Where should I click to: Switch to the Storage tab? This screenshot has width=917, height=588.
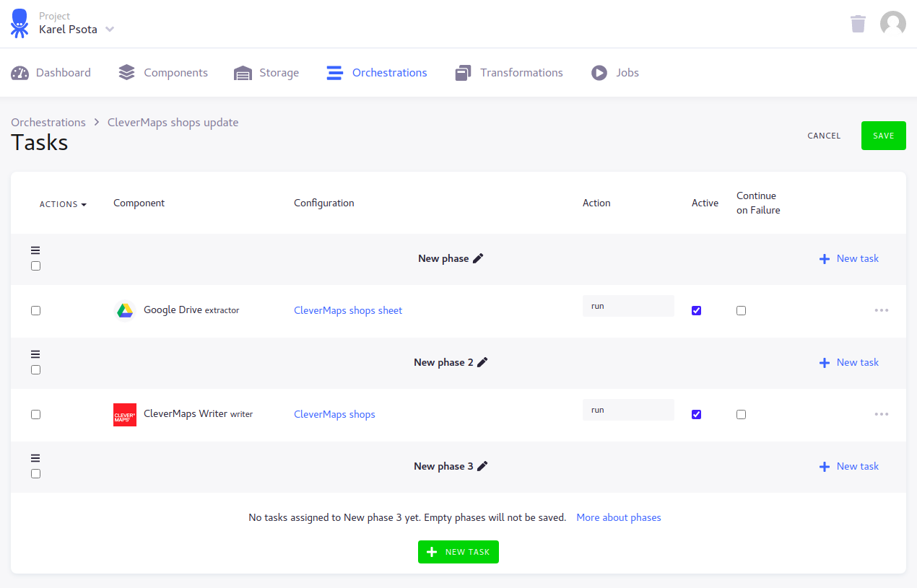tap(266, 73)
